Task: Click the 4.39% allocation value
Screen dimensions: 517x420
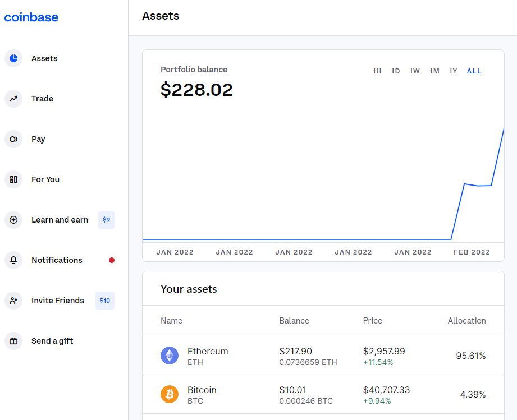Action: click(473, 395)
